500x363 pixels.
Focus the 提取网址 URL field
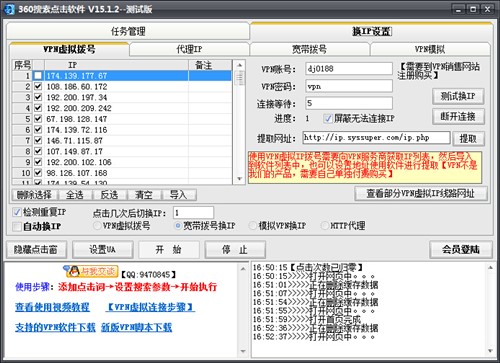[x=376, y=138]
